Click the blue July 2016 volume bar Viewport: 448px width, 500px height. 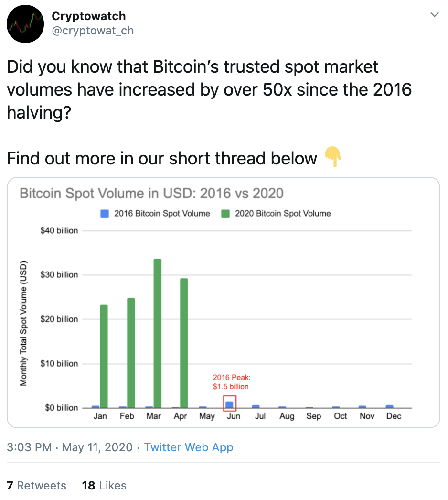[x=256, y=406]
